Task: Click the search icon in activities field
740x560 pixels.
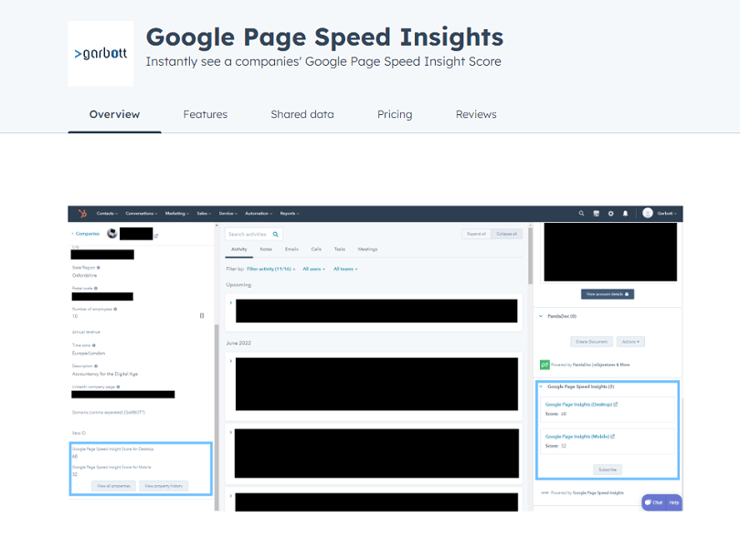Action: [x=276, y=234]
